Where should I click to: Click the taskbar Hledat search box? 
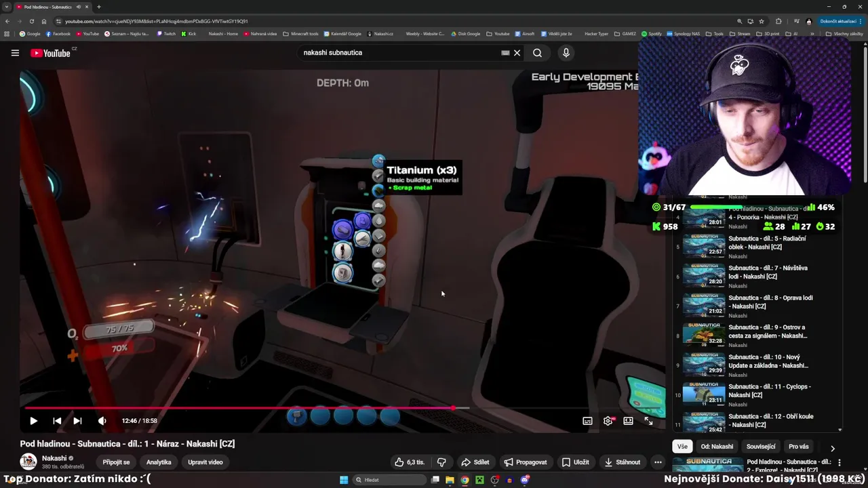[x=390, y=480]
